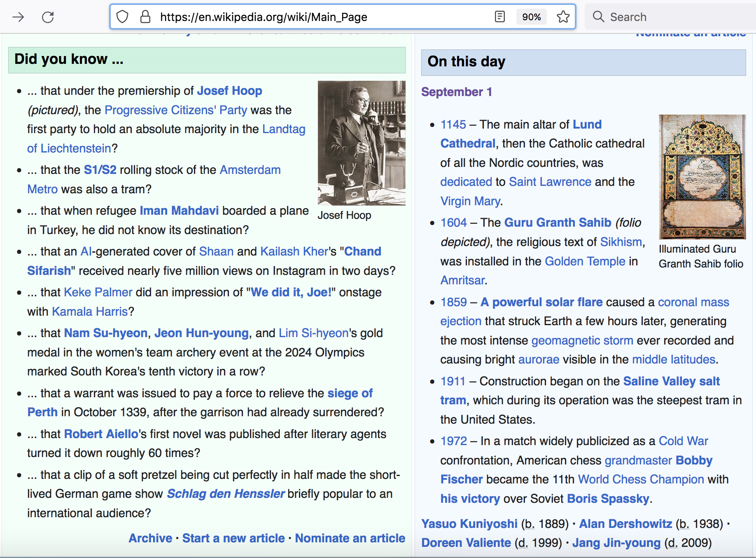The width and height of the screenshot is (756, 558).
Task: Click the Boris Spassky link
Action: click(x=608, y=499)
